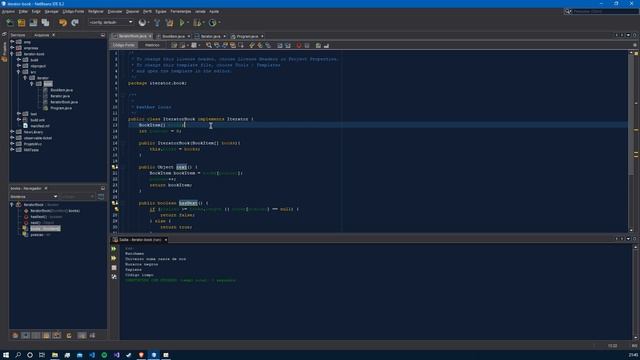Click the Redo arrow icon
Screen dimensions: 640x360
75,23
